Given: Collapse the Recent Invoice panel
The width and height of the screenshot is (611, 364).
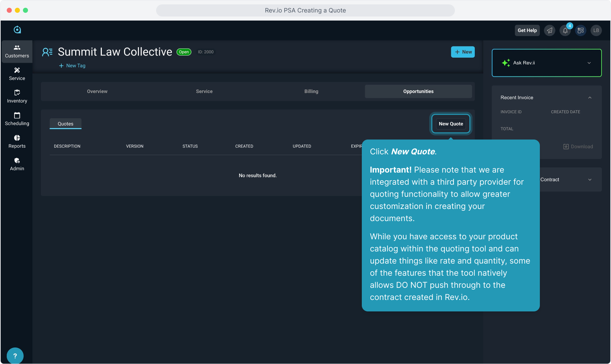Looking at the screenshot, I should click(x=590, y=98).
